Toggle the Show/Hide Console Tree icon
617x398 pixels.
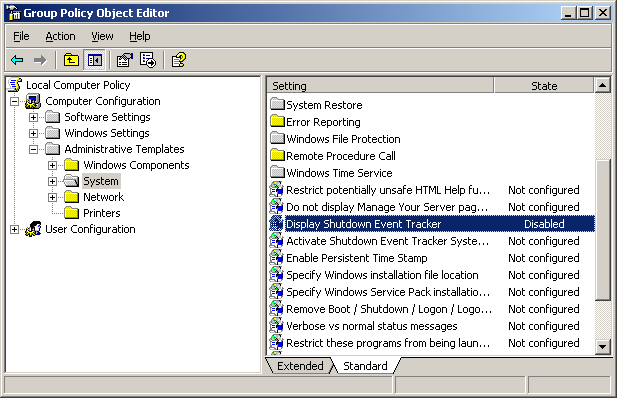[94, 60]
